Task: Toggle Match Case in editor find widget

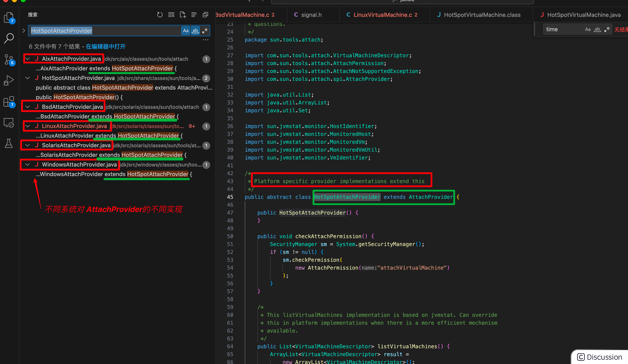Action: click(588, 29)
